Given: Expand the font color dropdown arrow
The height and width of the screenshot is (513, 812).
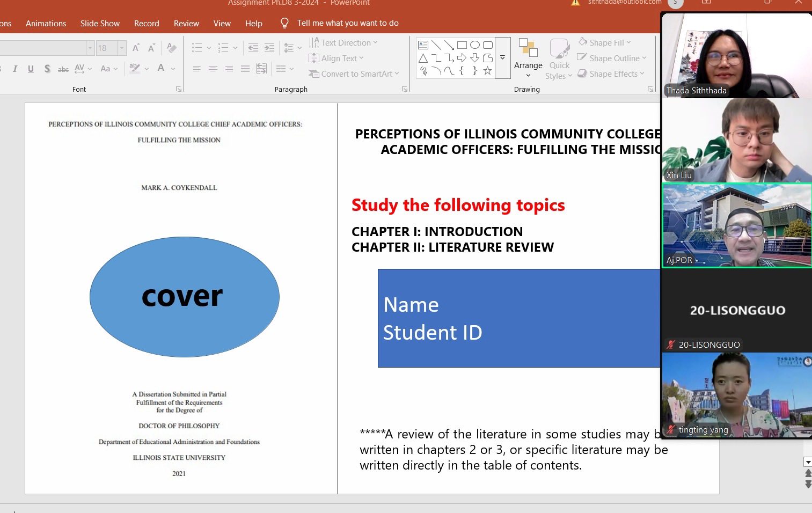Looking at the screenshot, I should pyautogui.click(x=173, y=69).
